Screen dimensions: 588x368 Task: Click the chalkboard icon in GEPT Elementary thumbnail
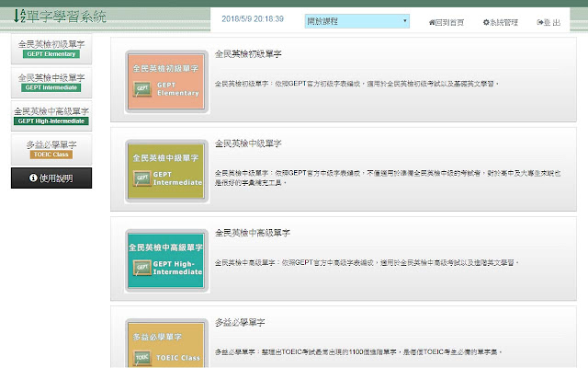142,89
